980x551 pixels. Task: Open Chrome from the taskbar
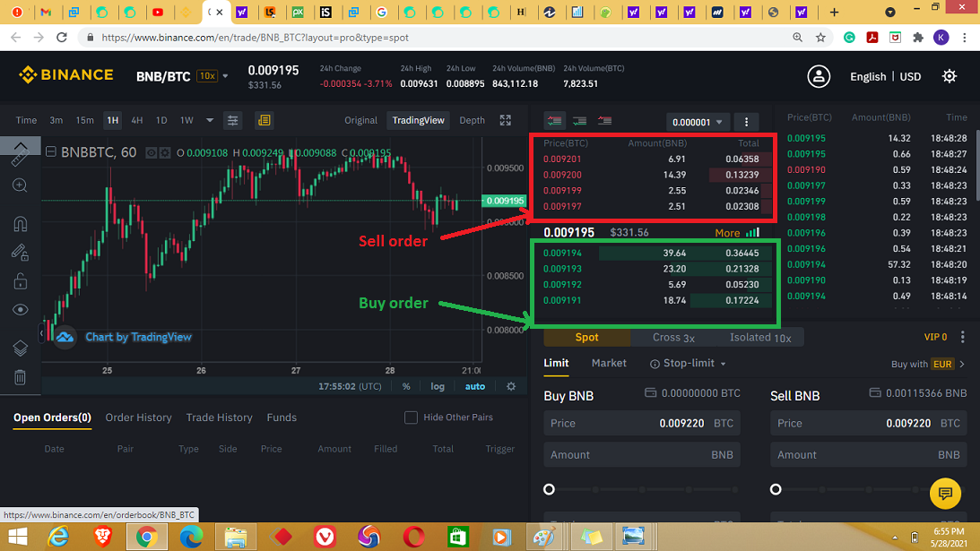point(147,537)
